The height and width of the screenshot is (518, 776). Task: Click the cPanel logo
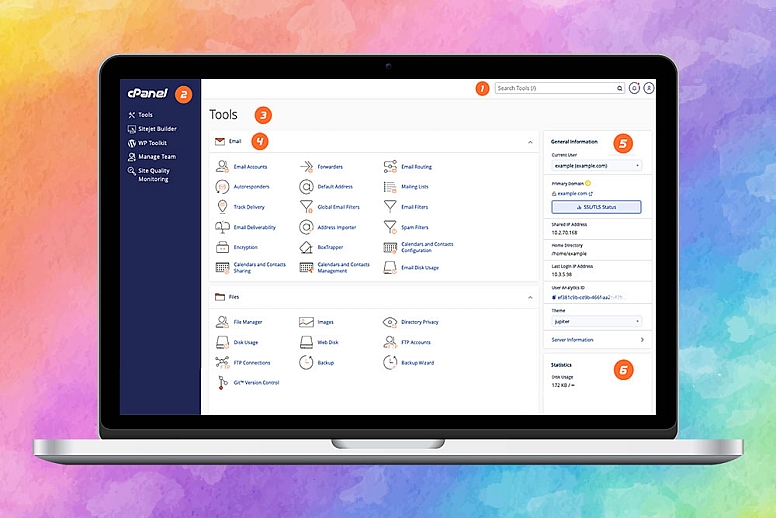point(147,93)
